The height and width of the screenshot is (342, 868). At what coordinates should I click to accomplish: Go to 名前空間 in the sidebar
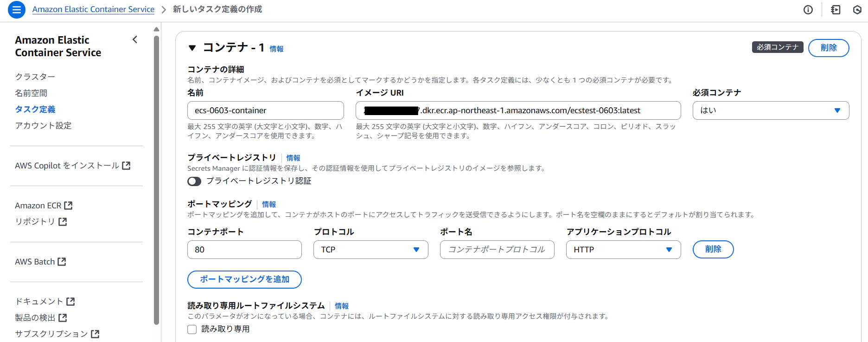[x=31, y=93]
